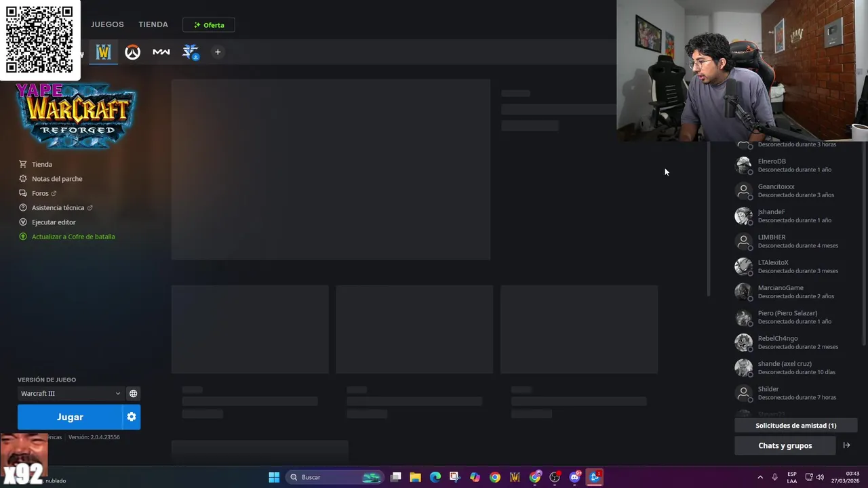Add a game with the plus button
The height and width of the screenshot is (488, 868).
(218, 52)
